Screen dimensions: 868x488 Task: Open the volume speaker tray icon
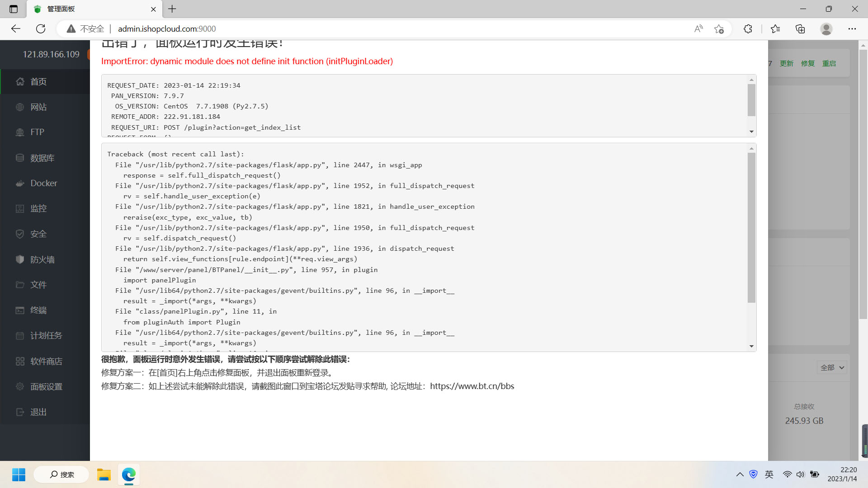800,474
